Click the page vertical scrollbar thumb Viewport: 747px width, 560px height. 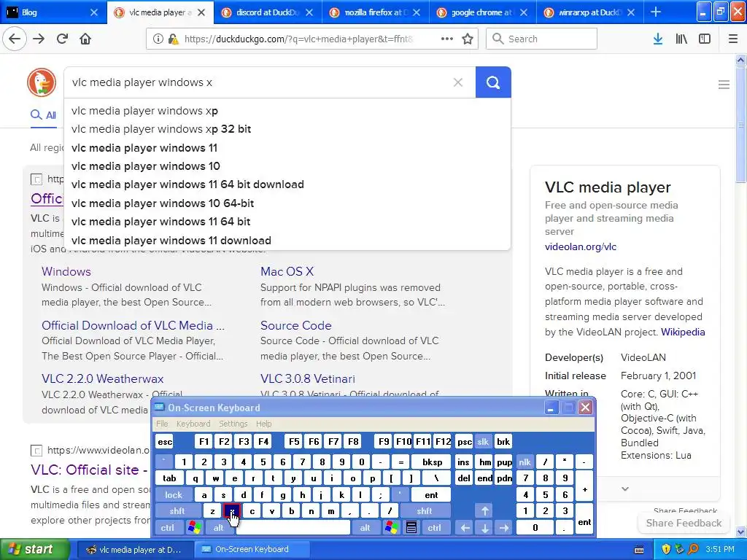tap(740, 124)
